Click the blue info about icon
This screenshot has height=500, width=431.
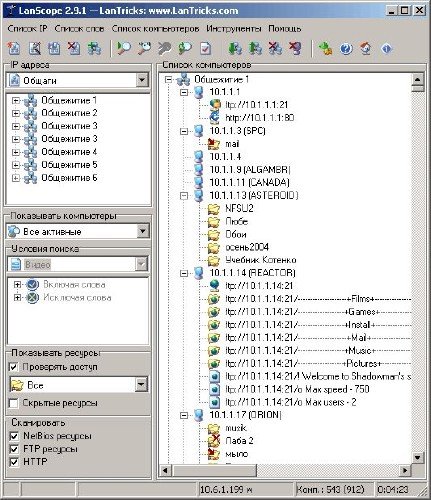[x=386, y=49]
